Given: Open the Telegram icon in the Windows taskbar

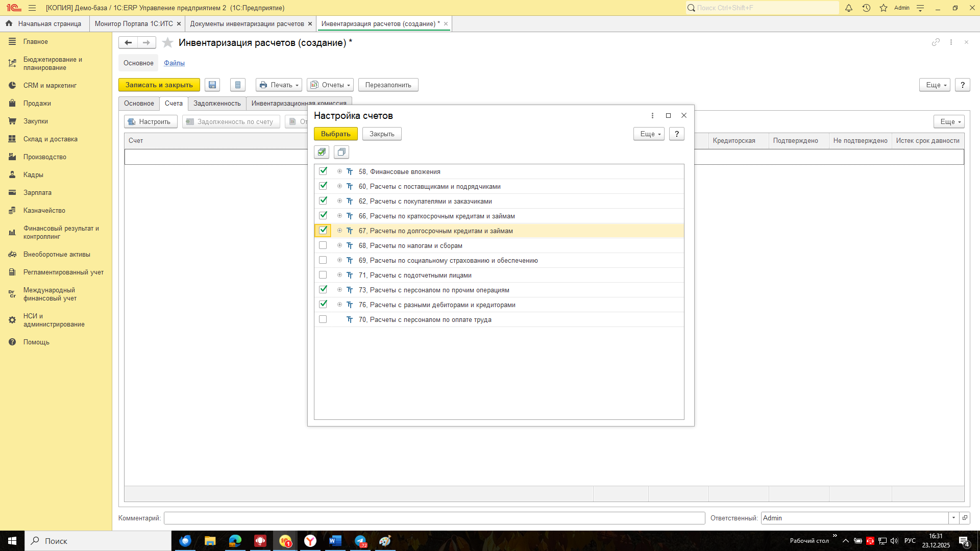Looking at the screenshot, I should [360, 541].
